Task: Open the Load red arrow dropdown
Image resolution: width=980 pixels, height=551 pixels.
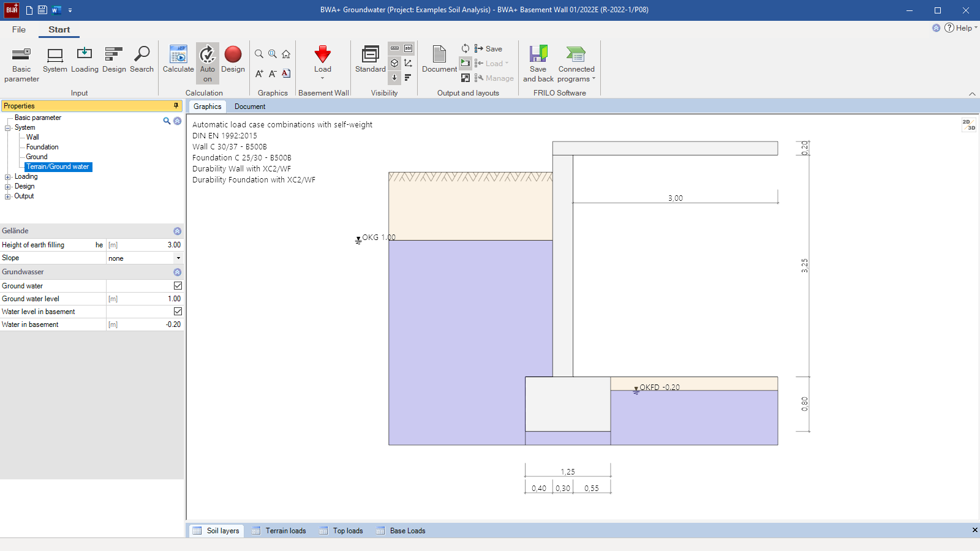Action: point(323,62)
